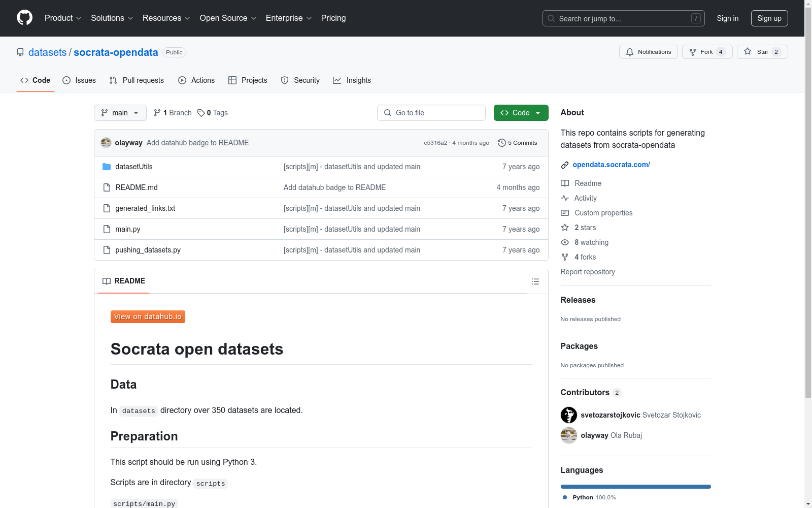The width and height of the screenshot is (812, 508).
Task: Switch to the Issues tab
Action: tap(79, 80)
